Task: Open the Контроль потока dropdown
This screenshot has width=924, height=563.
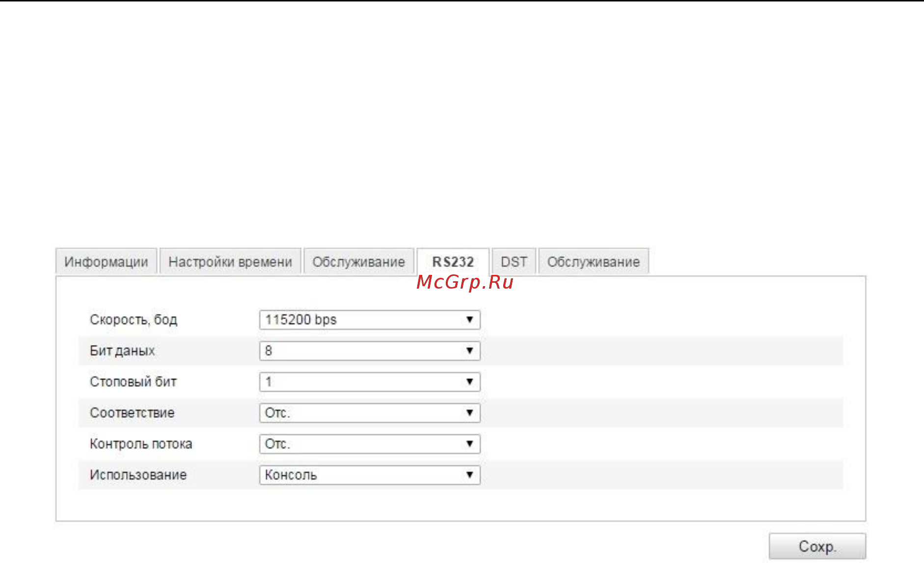Action: [x=370, y=444]
